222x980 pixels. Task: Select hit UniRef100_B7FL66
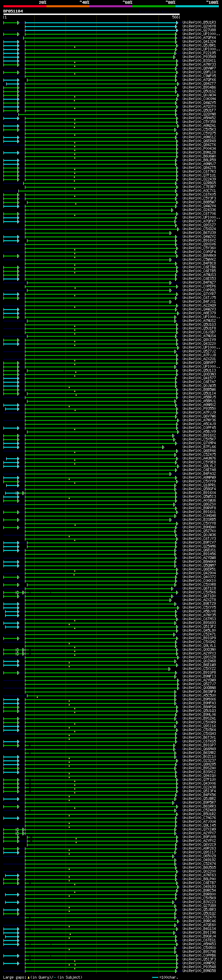199,447
